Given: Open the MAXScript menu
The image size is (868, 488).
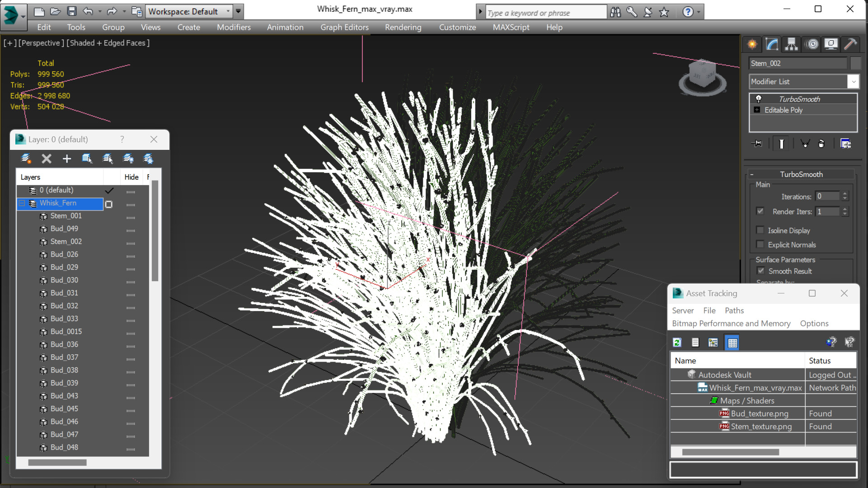Looking at the screenshot, I should [511, 27].
